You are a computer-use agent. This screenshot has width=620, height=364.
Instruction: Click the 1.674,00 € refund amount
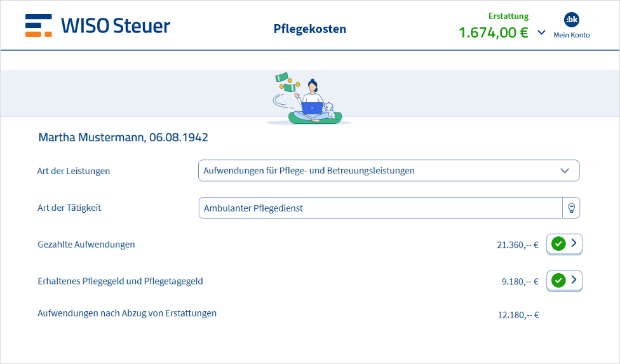pos(493,32)
